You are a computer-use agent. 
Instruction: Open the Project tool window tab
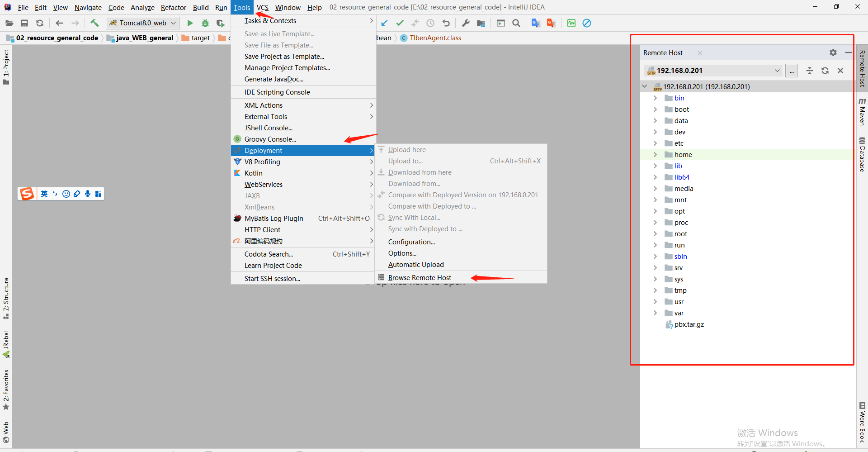tap(6, 67)
